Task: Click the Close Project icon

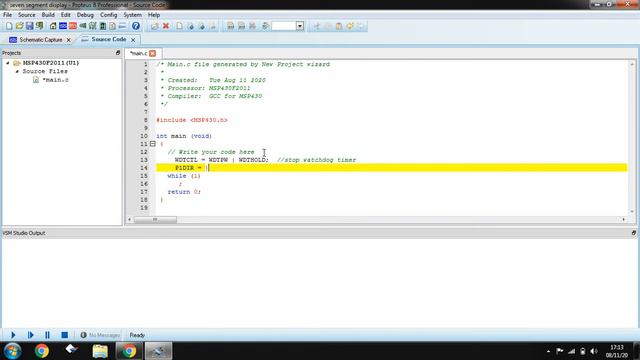Action: [40, 26]
